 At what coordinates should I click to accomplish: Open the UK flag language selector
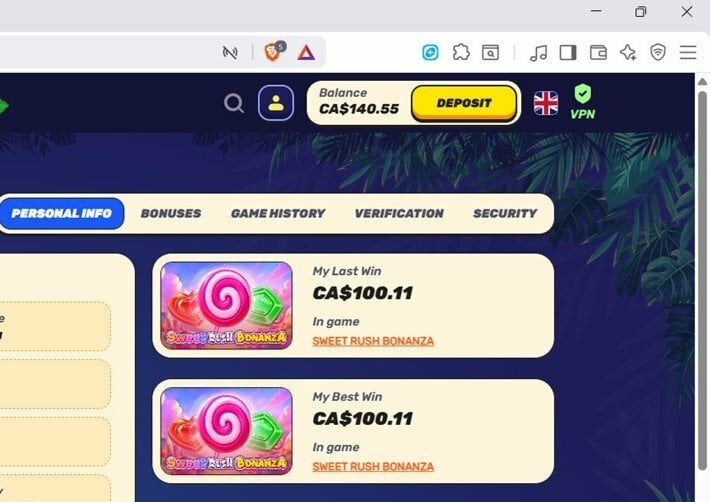tap(546, 103)
